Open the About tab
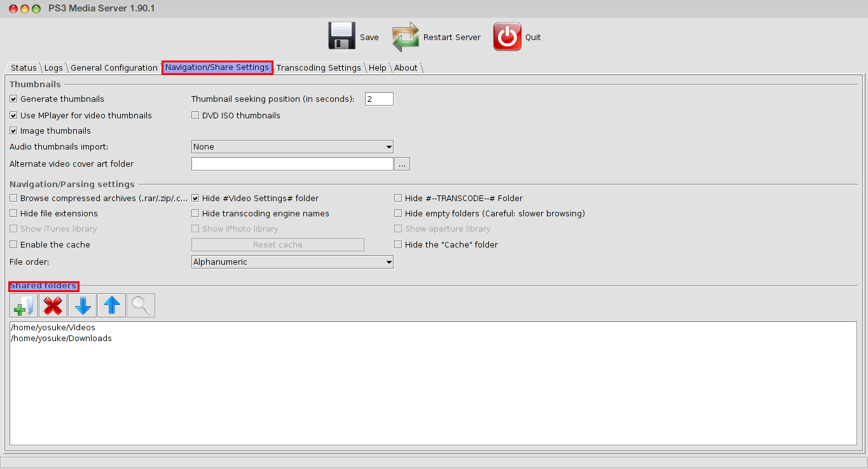The width and height of the screenshot is (868, 469). 406,67
